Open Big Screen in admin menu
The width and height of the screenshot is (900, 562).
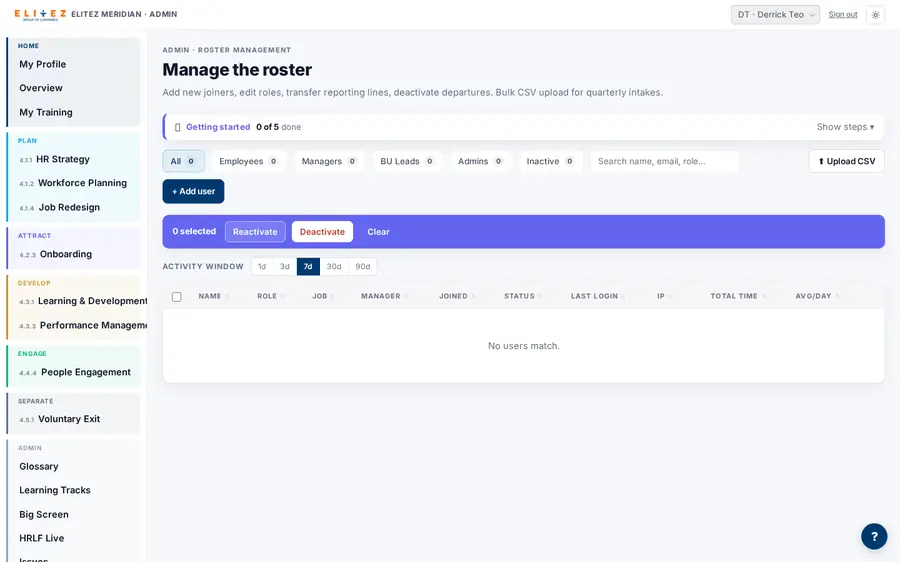coord(44,515)
